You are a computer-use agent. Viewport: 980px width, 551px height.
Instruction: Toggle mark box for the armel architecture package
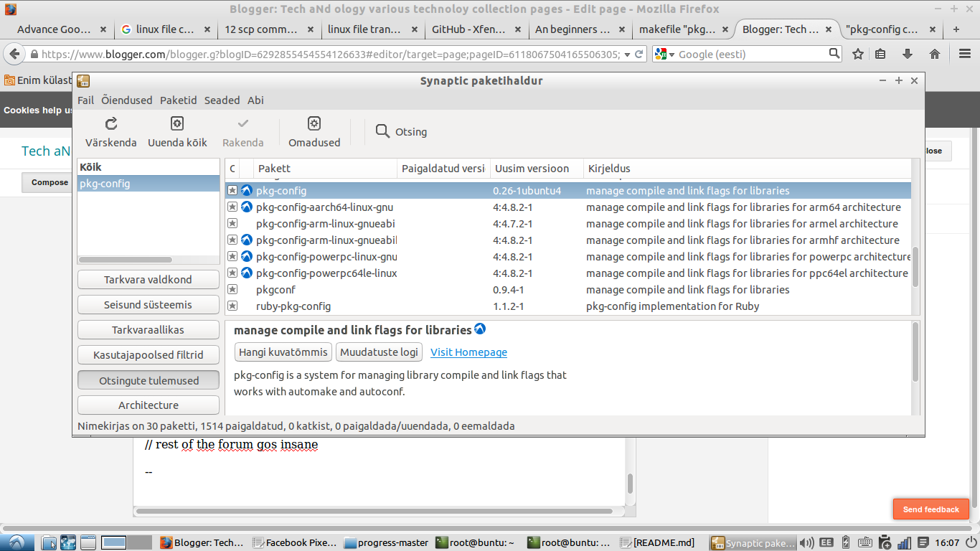[232, 223]
